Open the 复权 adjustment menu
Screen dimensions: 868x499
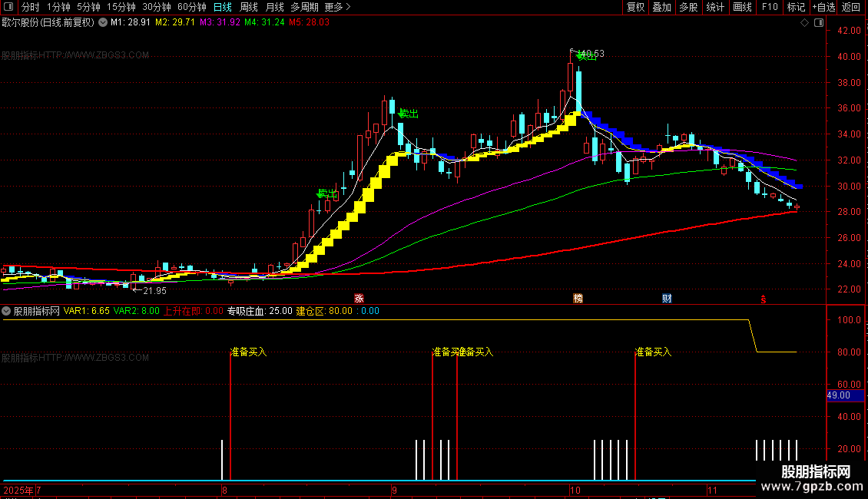point(635,7)
